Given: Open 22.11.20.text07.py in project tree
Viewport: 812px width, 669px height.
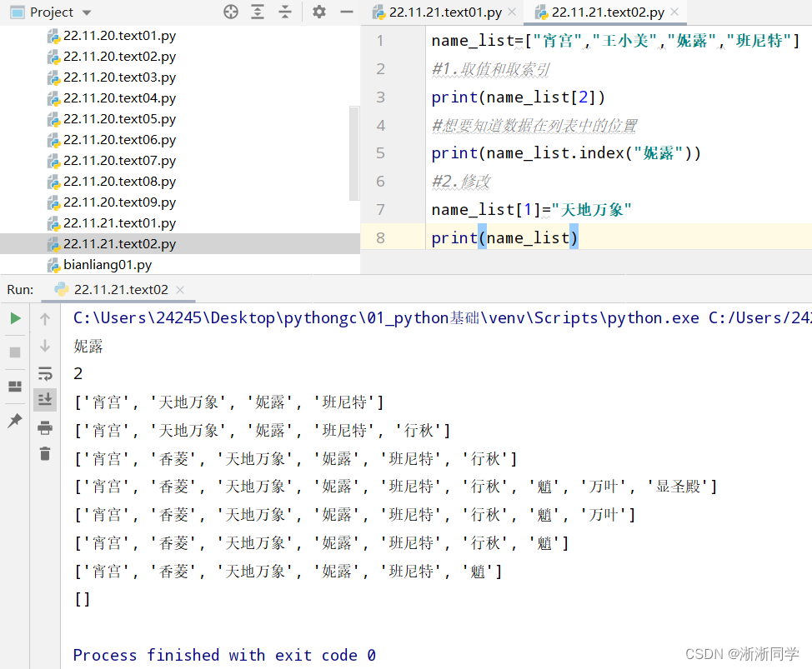Looking at the screenshot, I should click(119, 161).
